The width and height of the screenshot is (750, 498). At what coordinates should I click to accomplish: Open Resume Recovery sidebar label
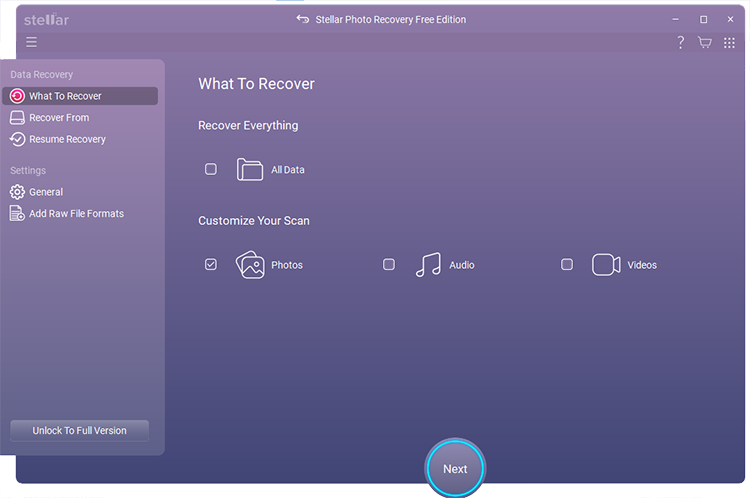[x=67, y=139]
